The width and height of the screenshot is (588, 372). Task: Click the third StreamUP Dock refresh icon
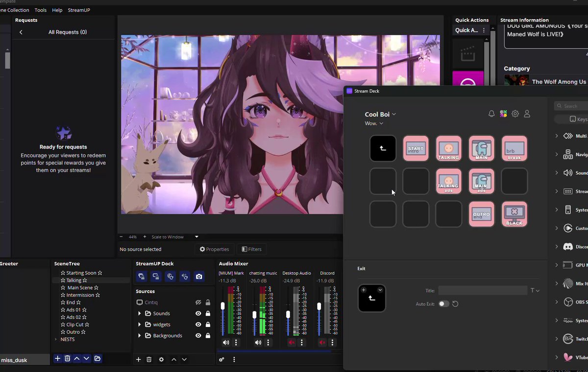[x=170, y=277]
